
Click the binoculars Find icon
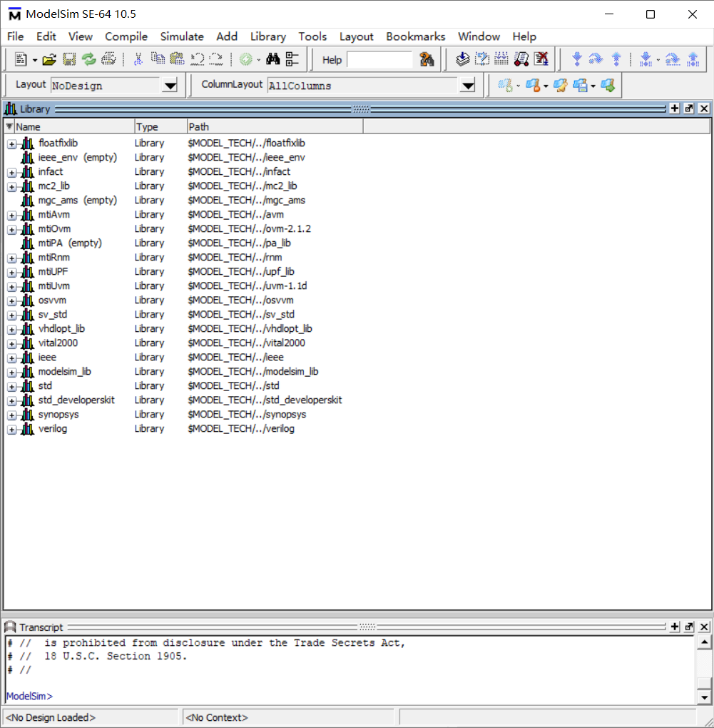pos(272,59)
